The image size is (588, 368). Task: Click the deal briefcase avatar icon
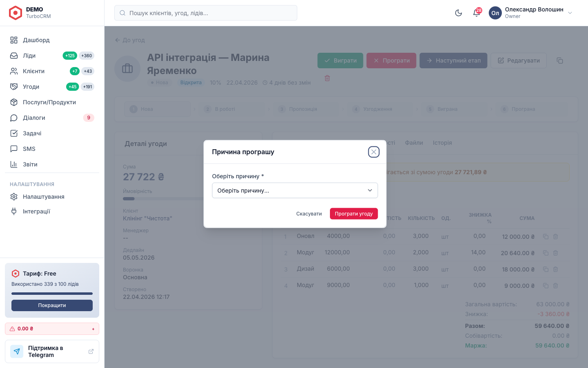click(127, 69)
